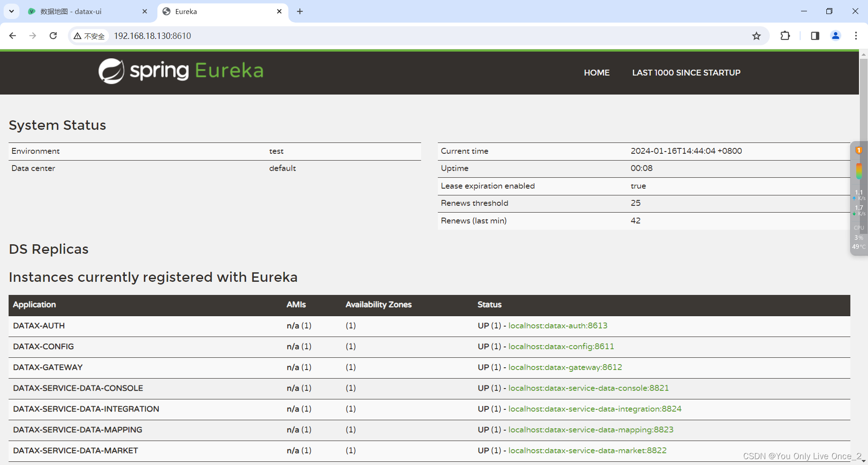Open datax-service-data-market:8822 instance link
Image resolution: width=868 pixels, height=465 pixels.
[x=588, y=451]
